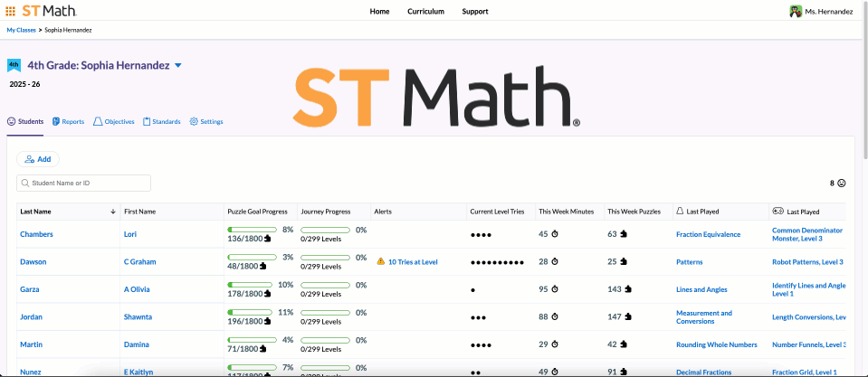868x377 pixels.
Task: Open the Curriculum menu
Action: point(425,12)
